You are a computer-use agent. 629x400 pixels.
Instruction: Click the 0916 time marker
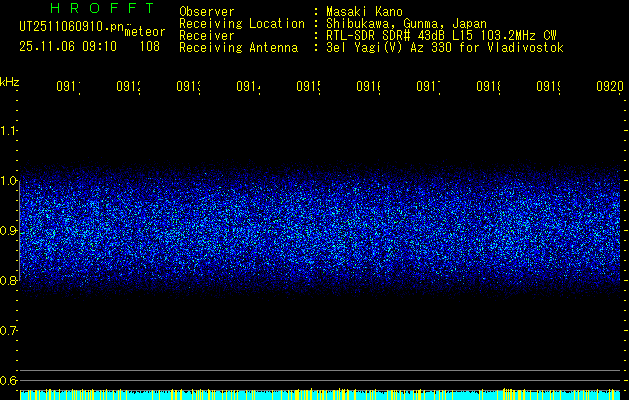click(x=368, y=86)
